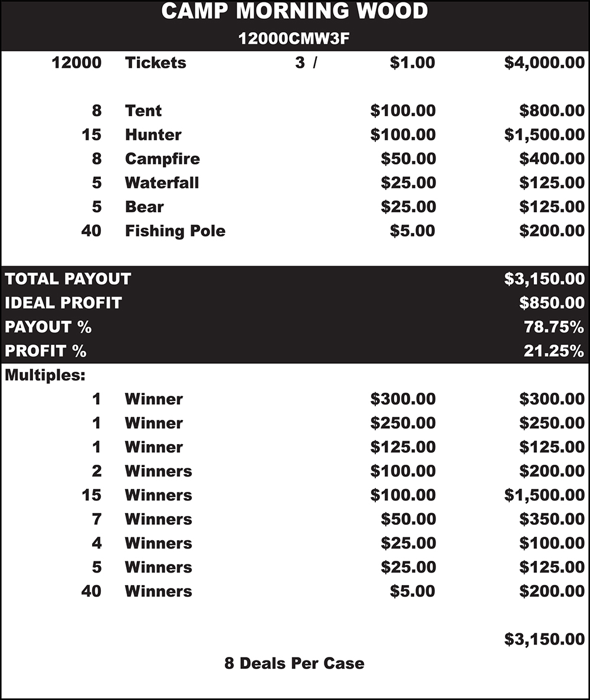This screenshot has height=700, width=590.
Task: Click the 8 Deals Per Case text
Action: coord(294,663)
